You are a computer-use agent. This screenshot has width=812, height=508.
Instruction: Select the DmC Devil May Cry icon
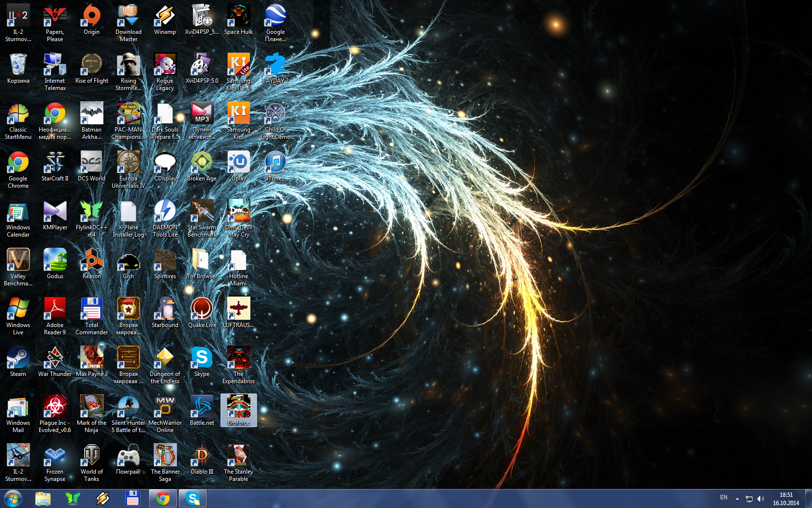coord(238,218)
